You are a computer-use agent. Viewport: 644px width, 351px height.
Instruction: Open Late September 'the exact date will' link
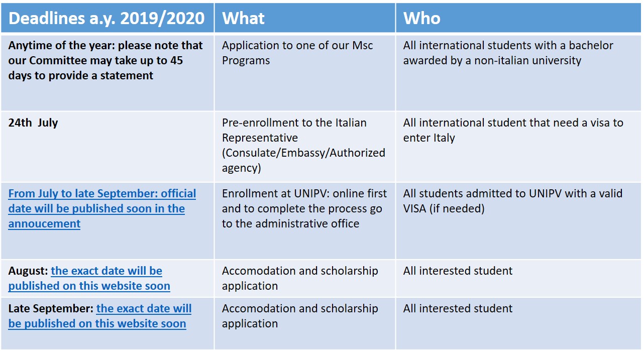pyautogui.click(x=144, y=309)
